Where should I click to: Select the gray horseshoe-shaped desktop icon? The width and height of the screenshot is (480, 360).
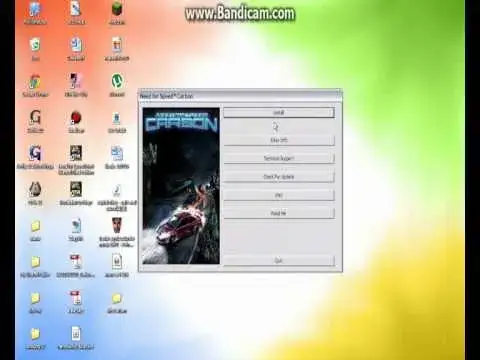point(35,190)
